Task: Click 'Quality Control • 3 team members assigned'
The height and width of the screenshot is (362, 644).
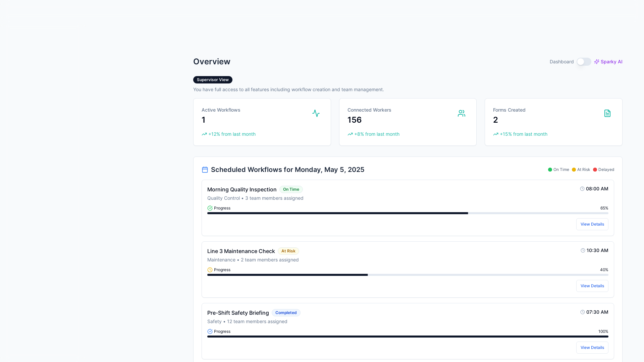Action: [x=255, y=198]
